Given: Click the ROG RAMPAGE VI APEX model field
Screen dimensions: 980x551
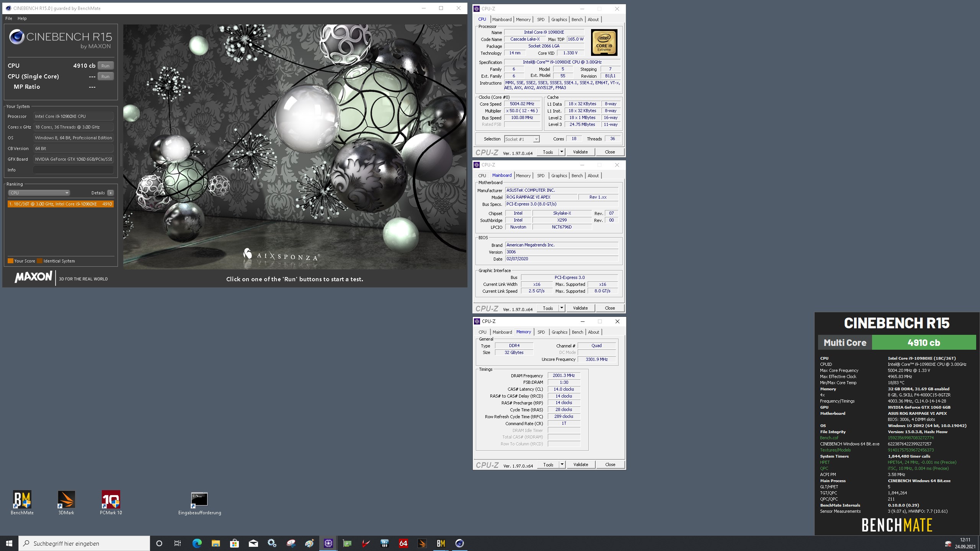Looking at the screenshot, I should click(x=541, y=197).
